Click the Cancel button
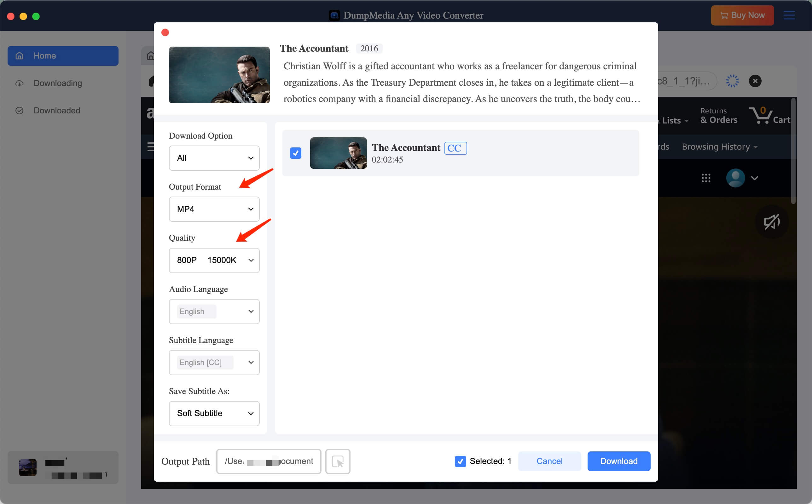Image resolution: width=812 pixels, height=504 pixels. (549, 461)
